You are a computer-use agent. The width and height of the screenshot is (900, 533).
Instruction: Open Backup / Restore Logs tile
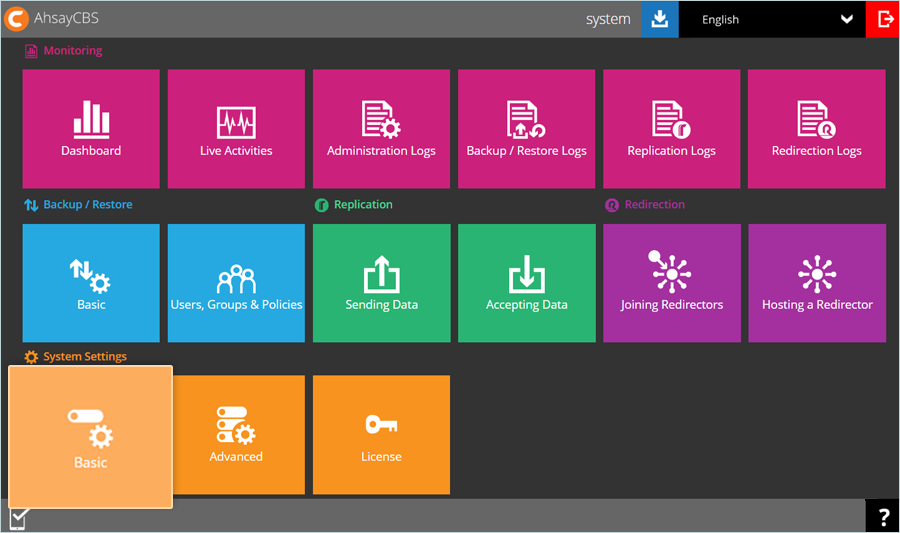point(526,129)
